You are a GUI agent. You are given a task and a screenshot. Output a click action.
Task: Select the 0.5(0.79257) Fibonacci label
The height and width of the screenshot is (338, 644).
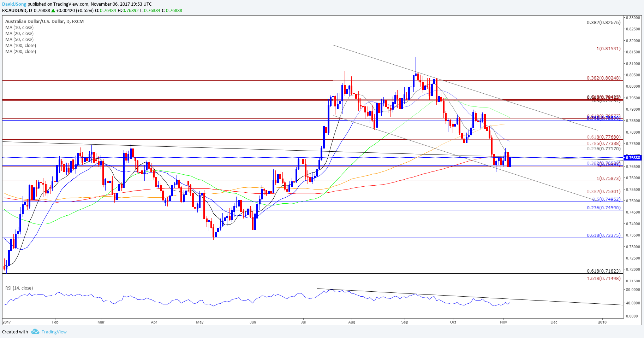[606, 101]
